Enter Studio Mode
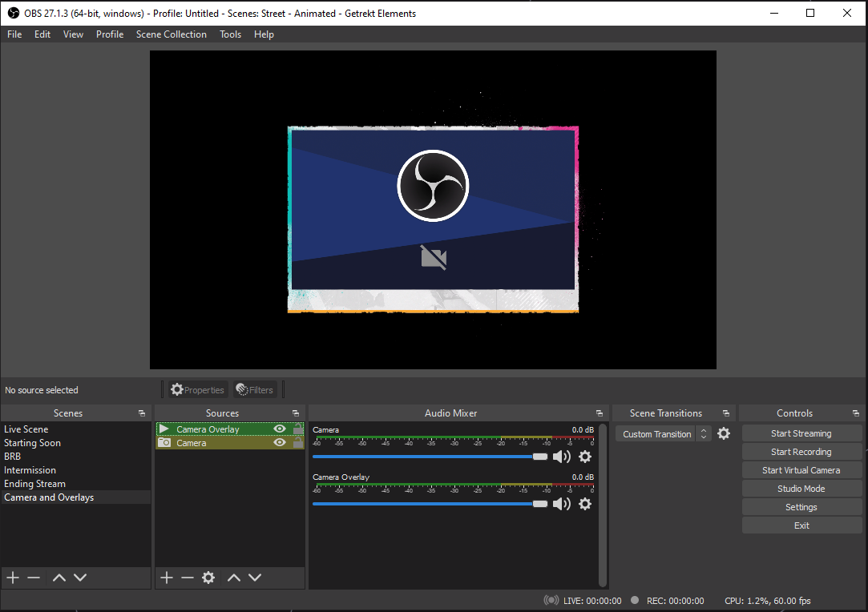 click(x=801, y=489)
